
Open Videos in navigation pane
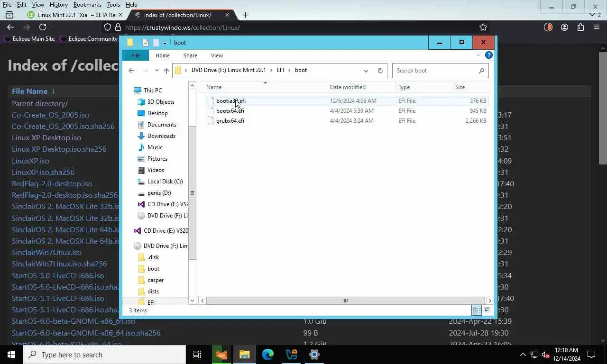coord(156,170)
